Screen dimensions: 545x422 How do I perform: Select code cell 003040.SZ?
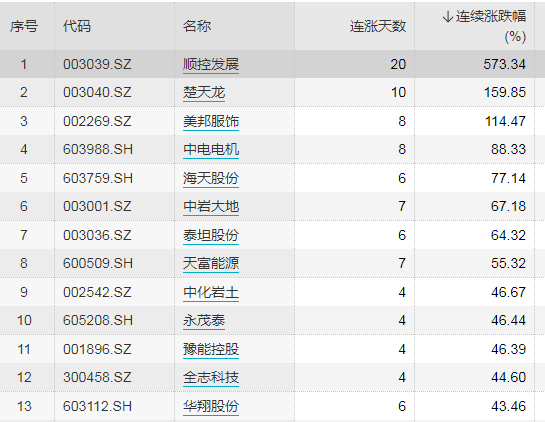coord(97,92)
